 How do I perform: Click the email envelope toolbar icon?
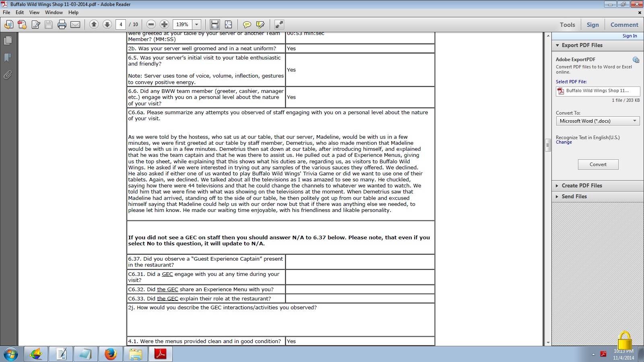(x=75, y=25)
